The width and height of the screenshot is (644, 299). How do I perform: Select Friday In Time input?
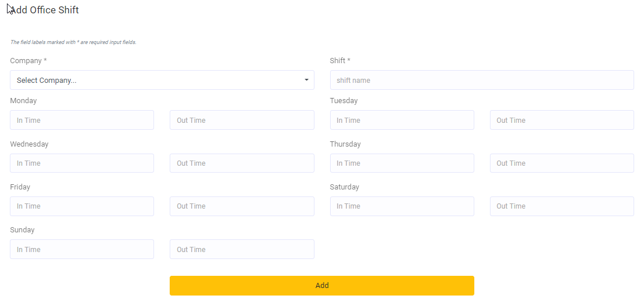point(82,206)
